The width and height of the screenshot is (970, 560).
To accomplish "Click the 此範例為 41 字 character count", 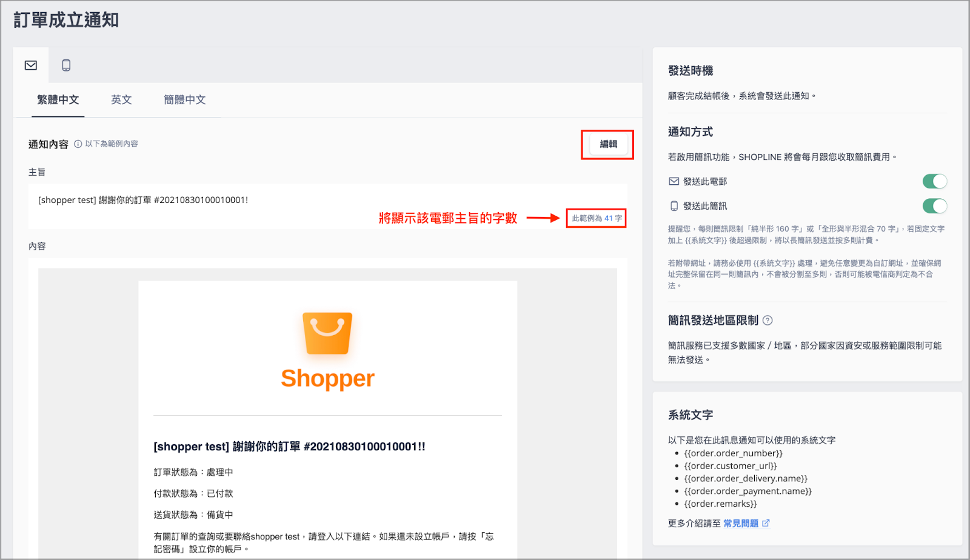I will (597, 218).
